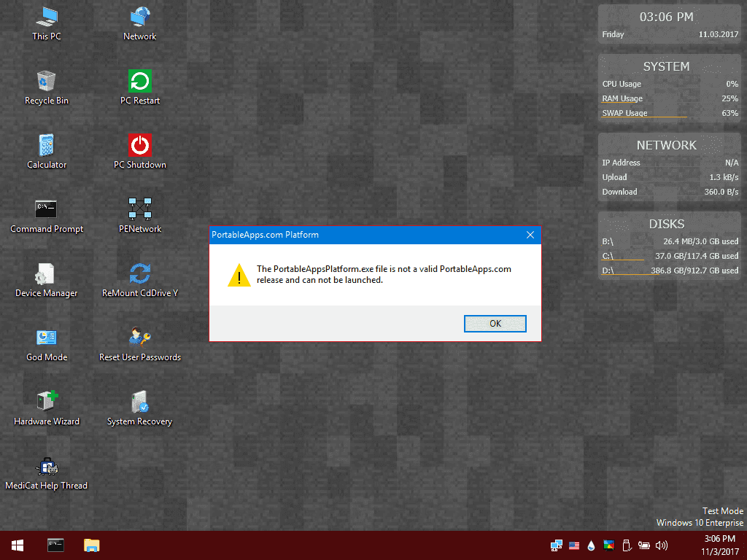Select the God Mode desktop icon
Image resolution: width=747 pixels, height=560 pixels.
[x=47, y=345]
